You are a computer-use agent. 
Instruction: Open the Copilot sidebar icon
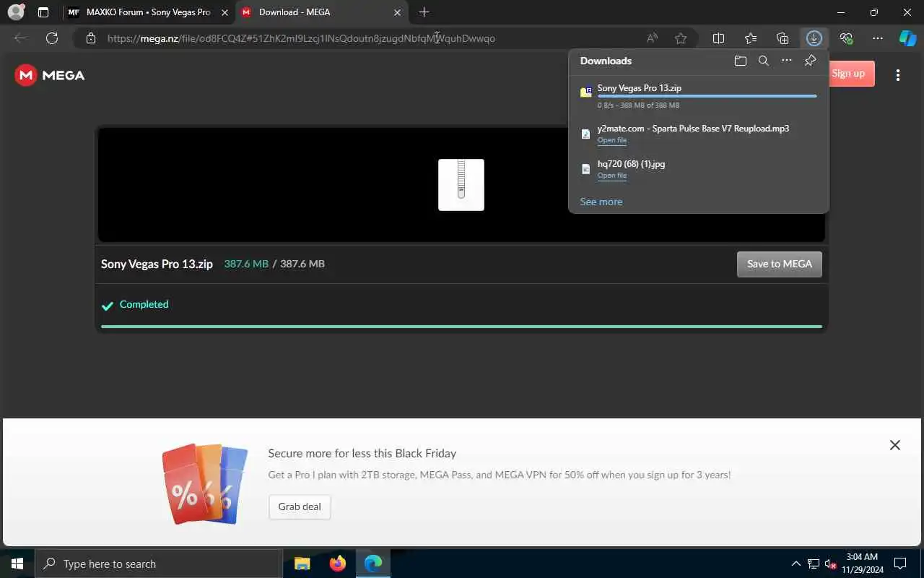[907, 38]
